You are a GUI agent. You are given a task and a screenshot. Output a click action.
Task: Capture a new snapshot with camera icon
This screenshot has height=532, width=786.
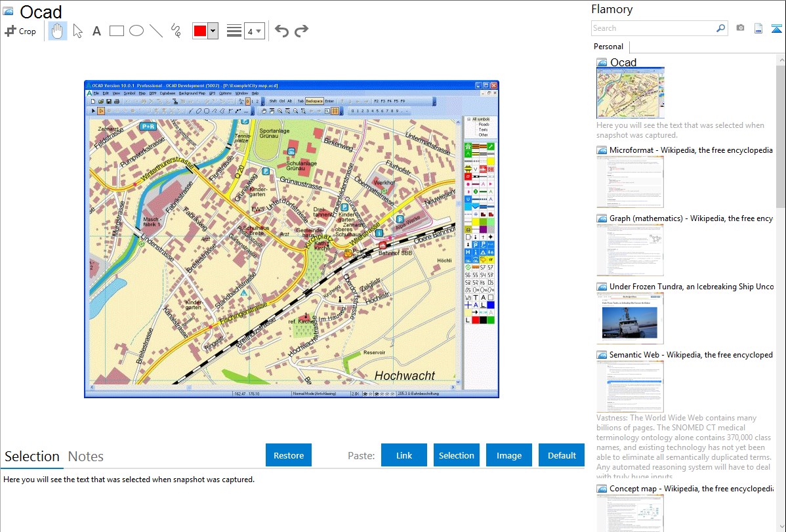[740, 28]
